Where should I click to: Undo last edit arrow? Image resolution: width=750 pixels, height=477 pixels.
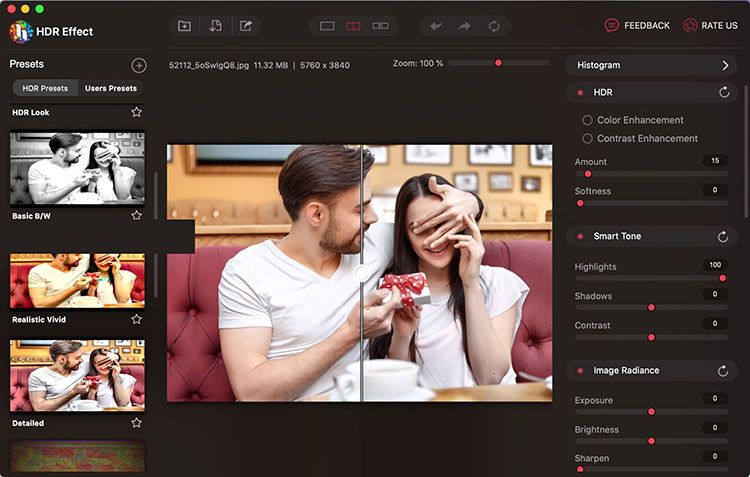(436, 26)
